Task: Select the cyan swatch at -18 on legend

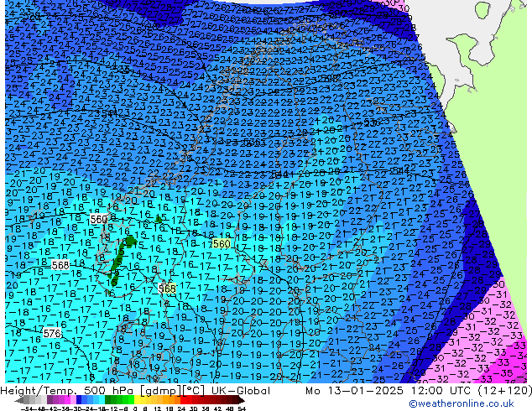Action: 102,400
